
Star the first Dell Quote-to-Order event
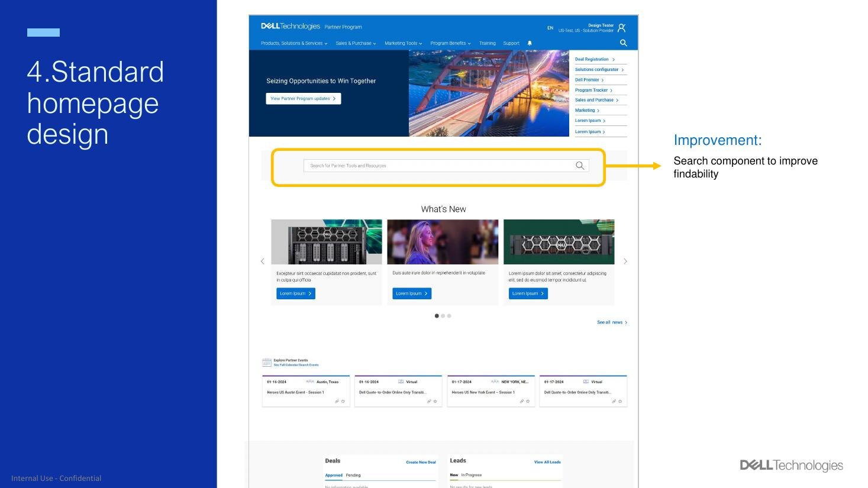click(x=435, y=401)
